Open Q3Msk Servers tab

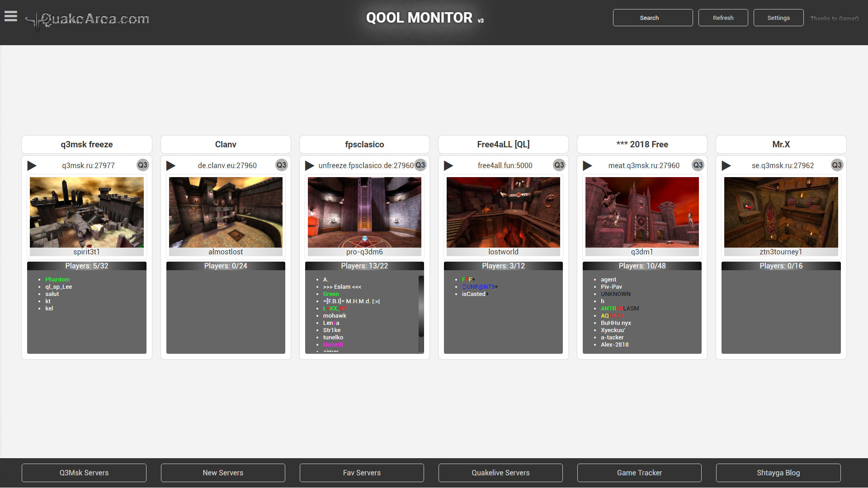click(x=84, y=473)
